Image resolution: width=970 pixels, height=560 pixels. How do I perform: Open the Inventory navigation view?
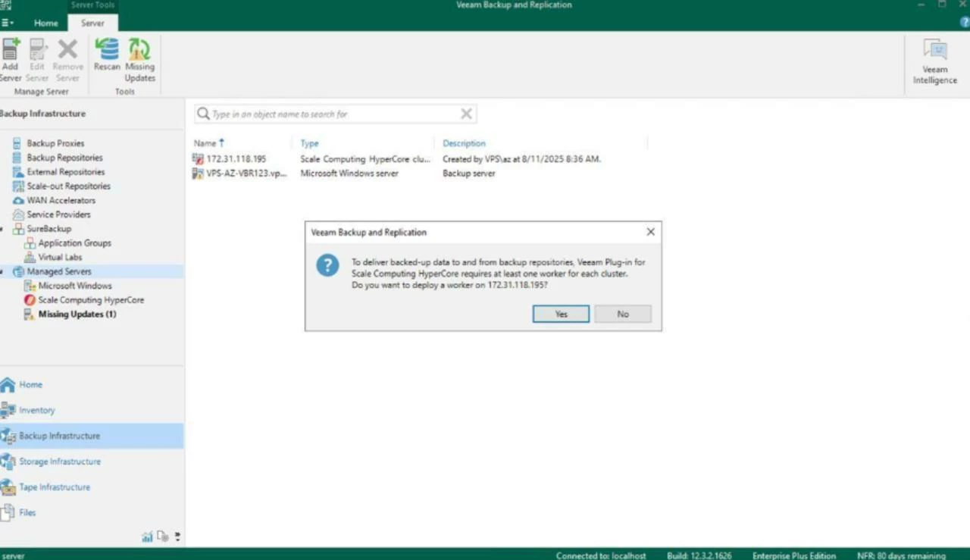[x=91, y=411]
